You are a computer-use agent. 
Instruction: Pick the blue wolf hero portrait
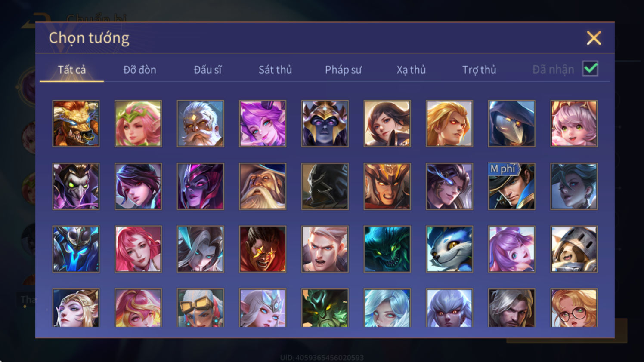tap(449, 249)
